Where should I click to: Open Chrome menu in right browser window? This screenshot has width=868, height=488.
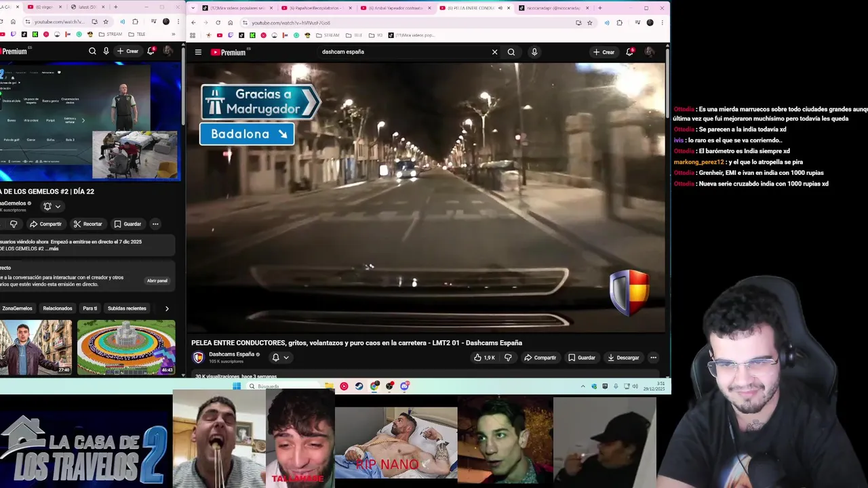(x=662, y=22)
